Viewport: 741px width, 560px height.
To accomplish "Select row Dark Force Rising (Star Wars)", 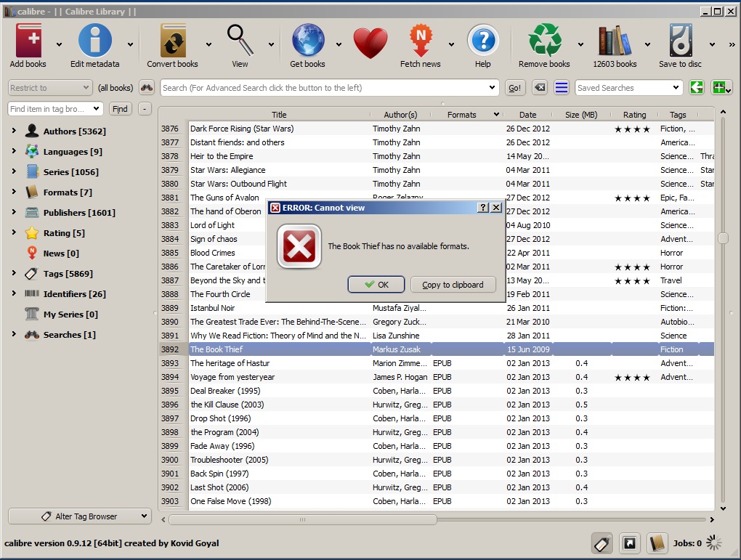I will 437,129.
